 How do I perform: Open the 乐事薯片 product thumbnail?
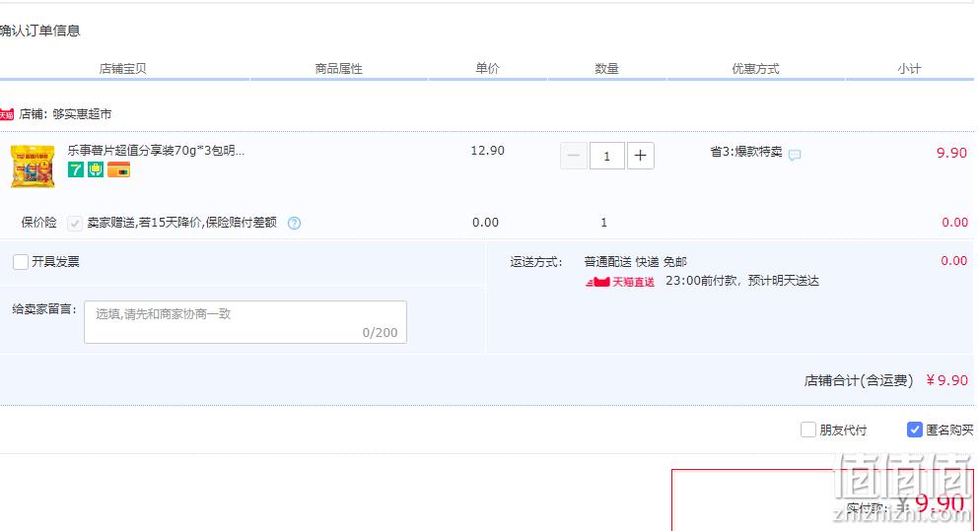33,166
